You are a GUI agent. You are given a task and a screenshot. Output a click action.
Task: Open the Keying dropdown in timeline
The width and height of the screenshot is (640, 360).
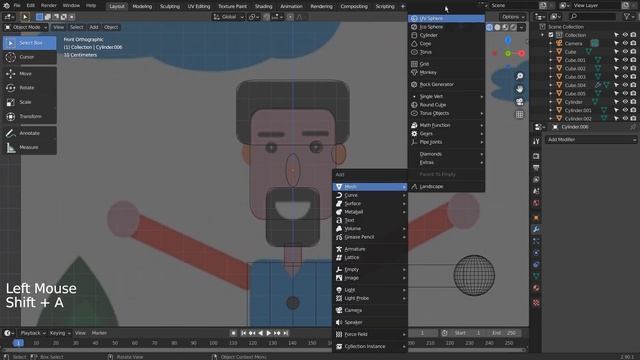coord(60,333)
